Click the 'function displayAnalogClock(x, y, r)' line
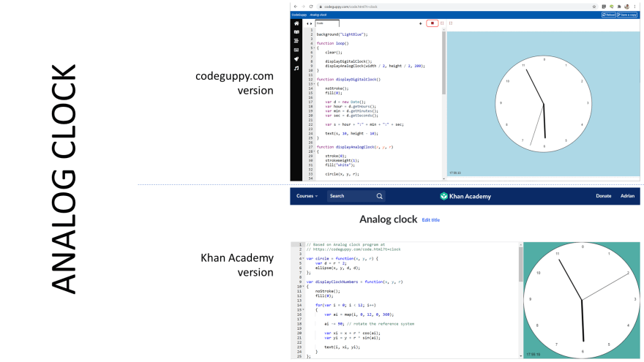644x362 pixels. (x=355, y=147)
